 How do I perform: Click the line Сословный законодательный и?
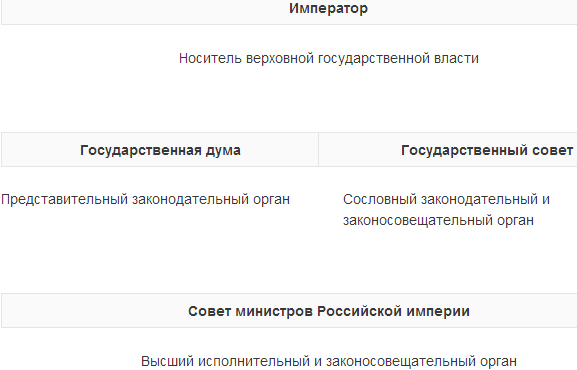(x=446, y=200)
